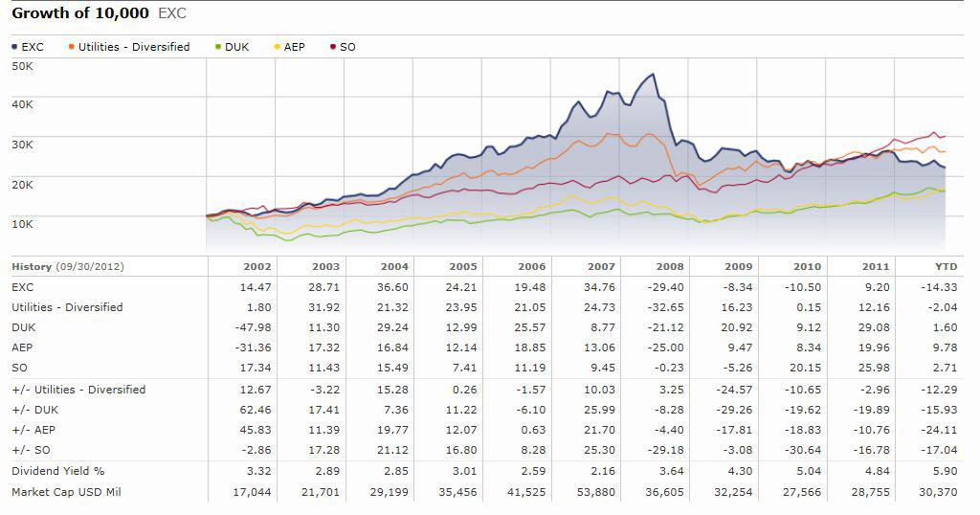Click the Dividend Yield % row label
This screenshot has height=515, width=980.
pyautogui.click(x=58, y=471)
